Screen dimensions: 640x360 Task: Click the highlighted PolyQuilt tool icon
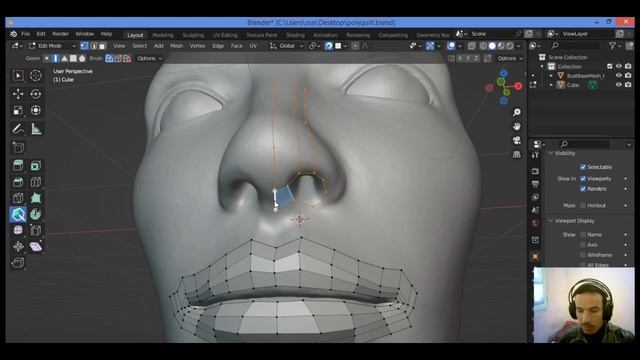pos(18,214)
